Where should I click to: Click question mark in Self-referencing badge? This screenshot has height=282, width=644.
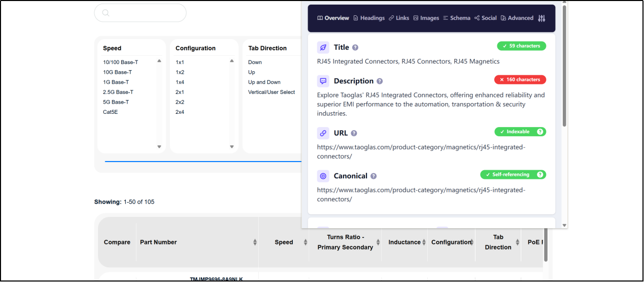point(540,174)
